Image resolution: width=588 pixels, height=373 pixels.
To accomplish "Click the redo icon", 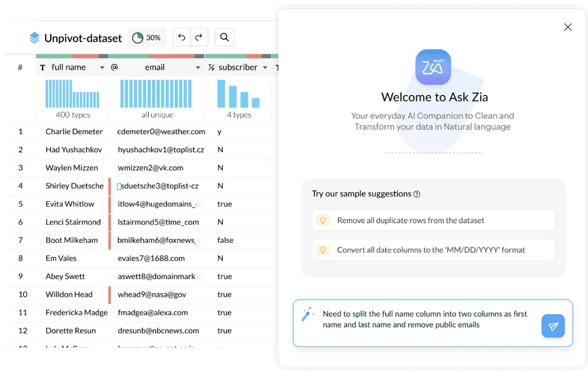I will pos(200,37).
